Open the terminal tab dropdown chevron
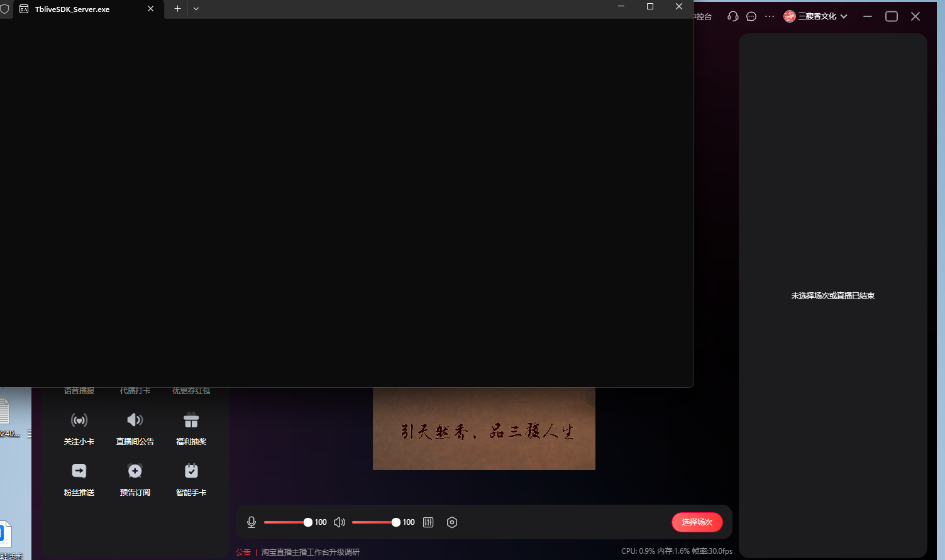Viewport: 945px width, 560px height. [x=196, y=9]
